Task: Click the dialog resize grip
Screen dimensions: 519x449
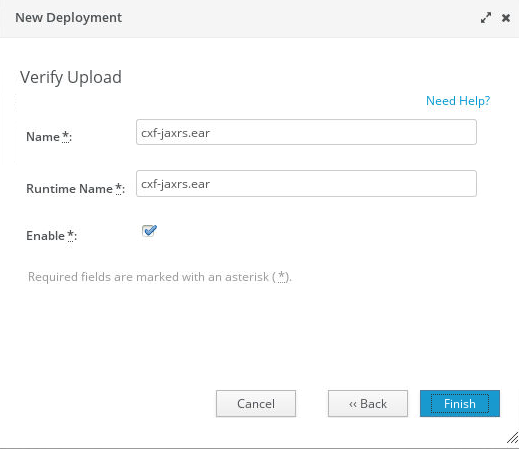Action: [x=512, y=437]
